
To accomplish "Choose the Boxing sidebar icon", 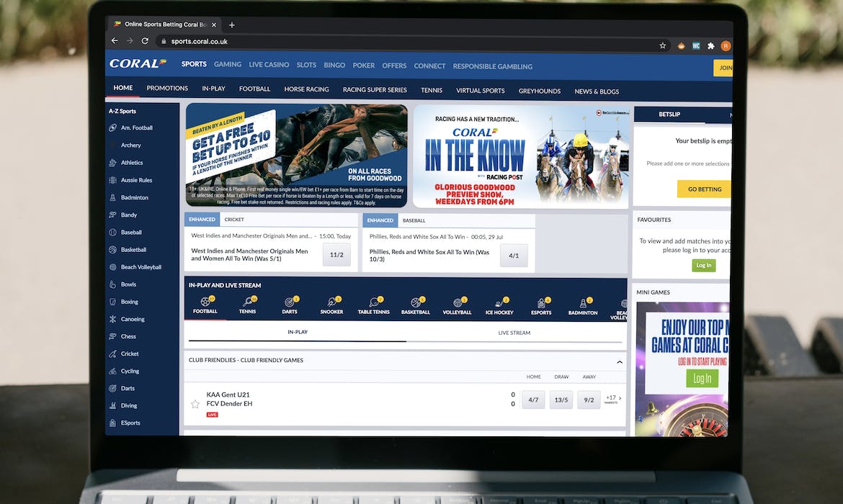I will point(112,302).
